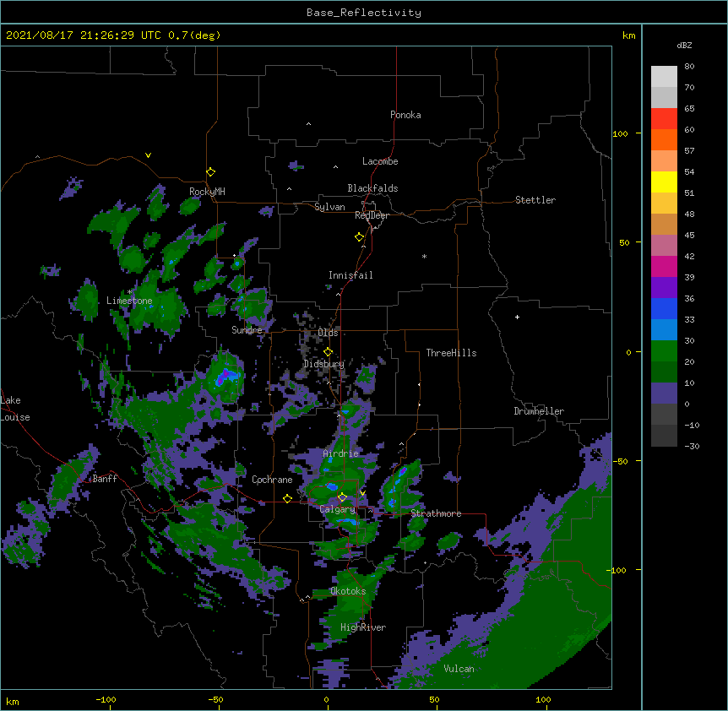Click the Sundre label
Screen dimensions: 728x711
(247, 330)
